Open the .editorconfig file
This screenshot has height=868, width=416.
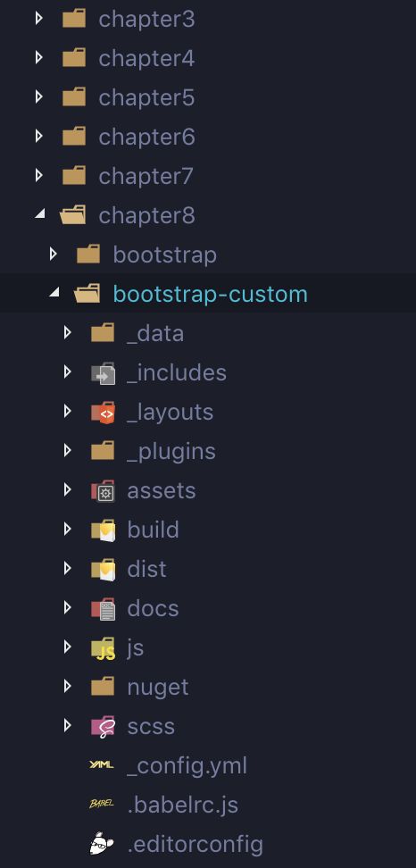pyautogui.click(x=196, y=844)
